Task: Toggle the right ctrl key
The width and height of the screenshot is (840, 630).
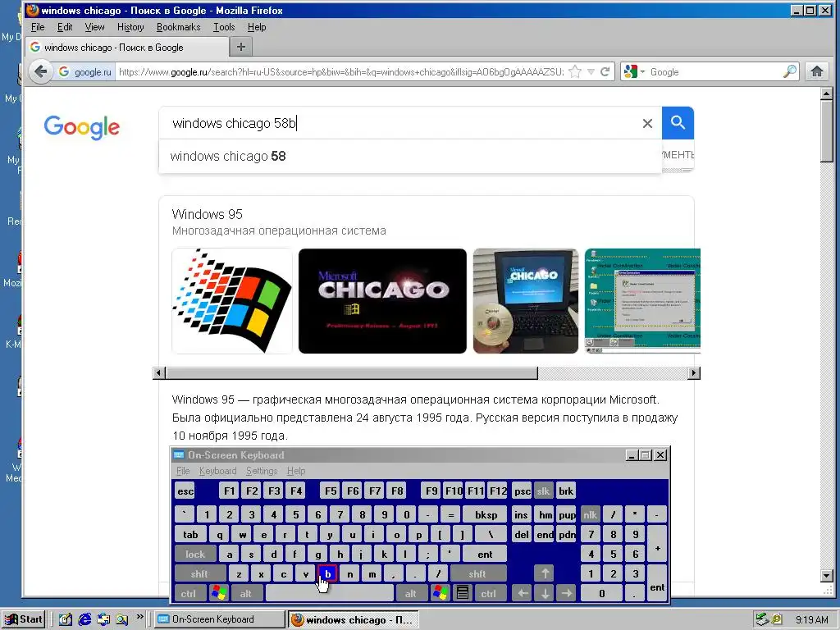Action: [x=489, y=593]
